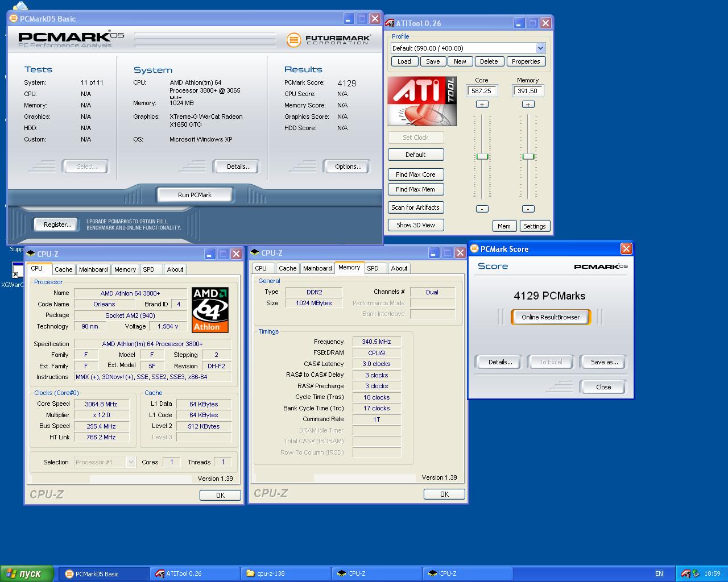This screenshot has height=582, width=728.
Task: Click Show 3D View button
Action: pyautogui.click(x=416, y=225)
